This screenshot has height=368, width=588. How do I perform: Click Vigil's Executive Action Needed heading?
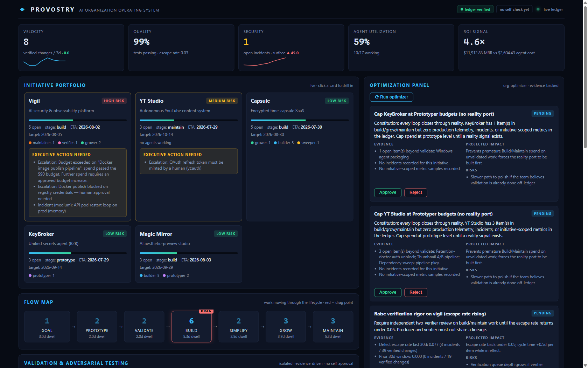(x=62, y=155)
